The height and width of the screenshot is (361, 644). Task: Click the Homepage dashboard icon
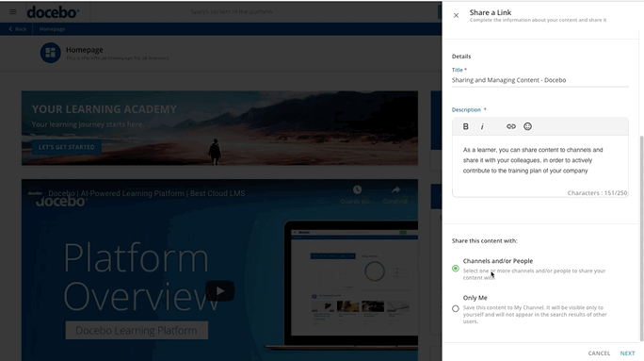click(50, 53)
